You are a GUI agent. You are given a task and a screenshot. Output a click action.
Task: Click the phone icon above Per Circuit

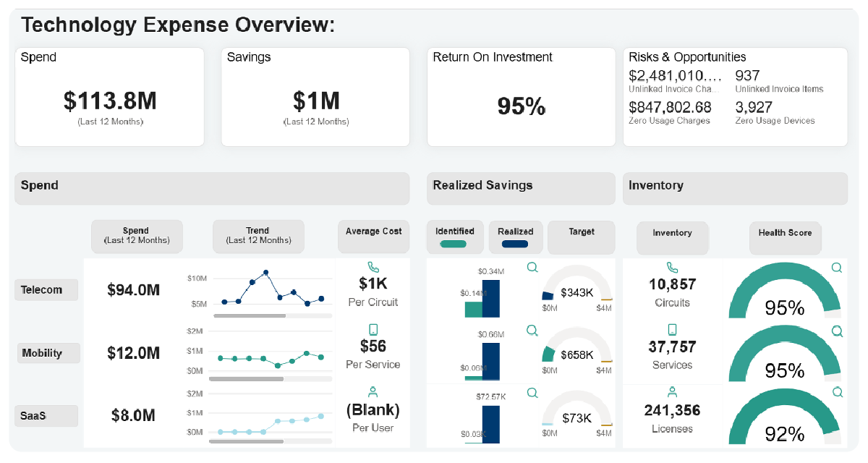[373, 267]
